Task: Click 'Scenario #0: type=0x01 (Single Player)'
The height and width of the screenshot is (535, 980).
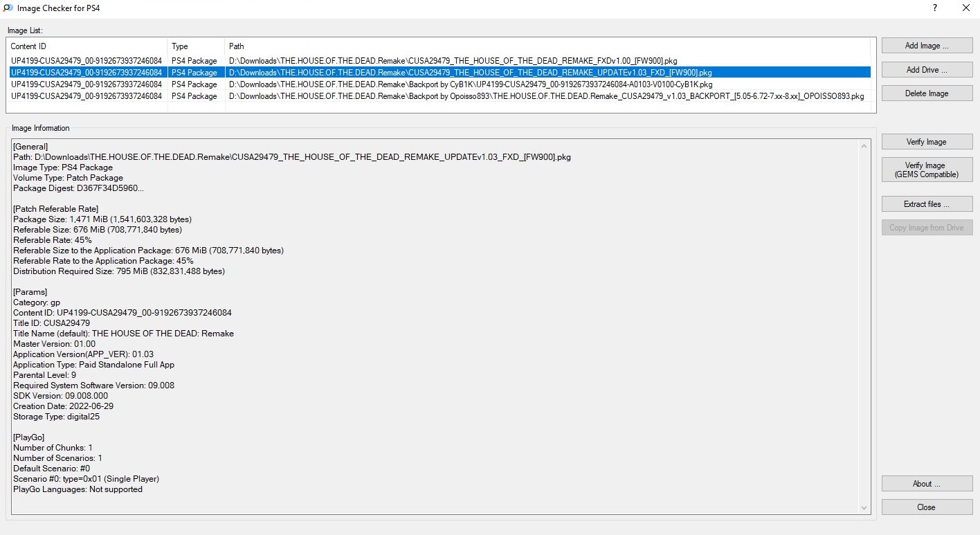Action: (87, 479)
